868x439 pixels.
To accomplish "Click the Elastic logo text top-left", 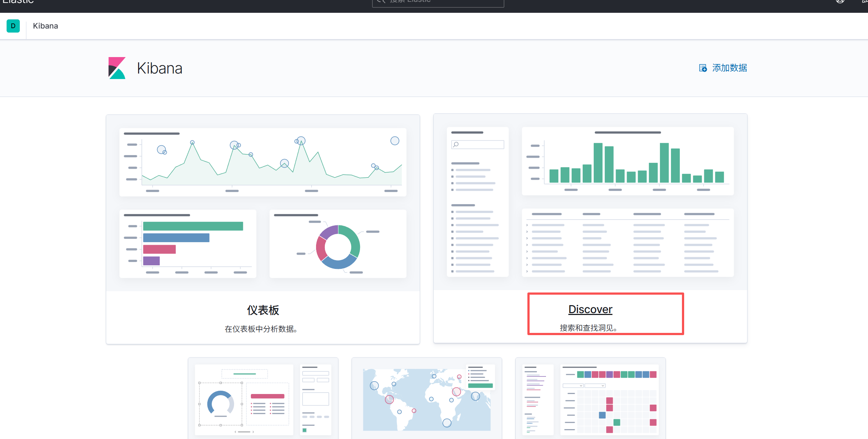I will (x=18, y=2).
